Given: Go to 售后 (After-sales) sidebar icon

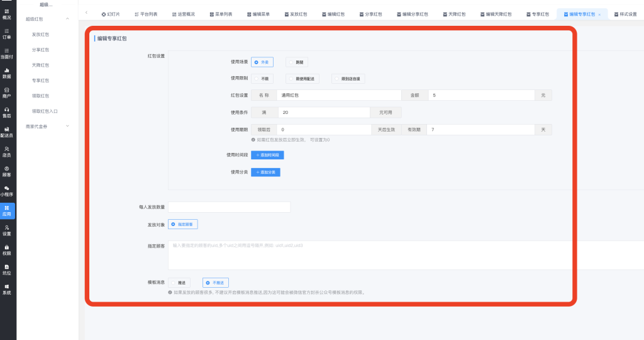Looking at the screenshot, I should click(7, 112).
